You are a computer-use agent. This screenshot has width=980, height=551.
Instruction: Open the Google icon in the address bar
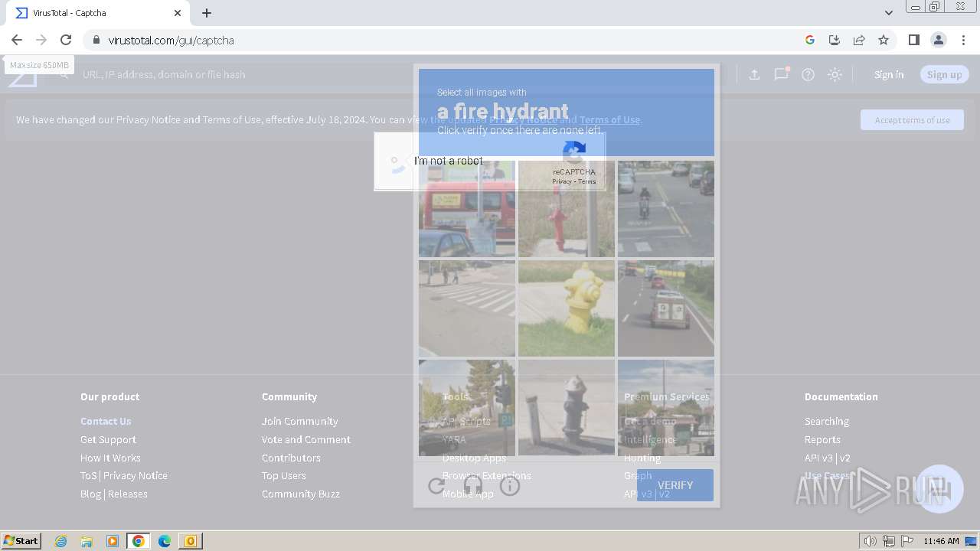coord(810,40)
